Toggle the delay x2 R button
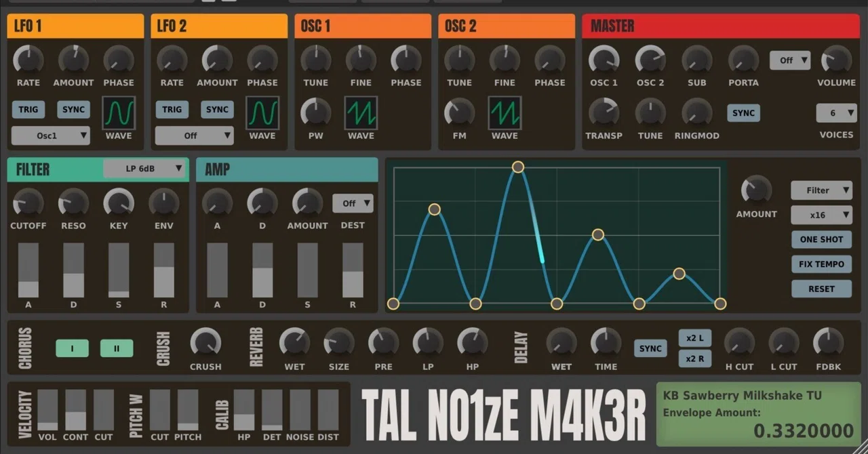This screenshot has width=868, height=454. (x=695, y=359)
